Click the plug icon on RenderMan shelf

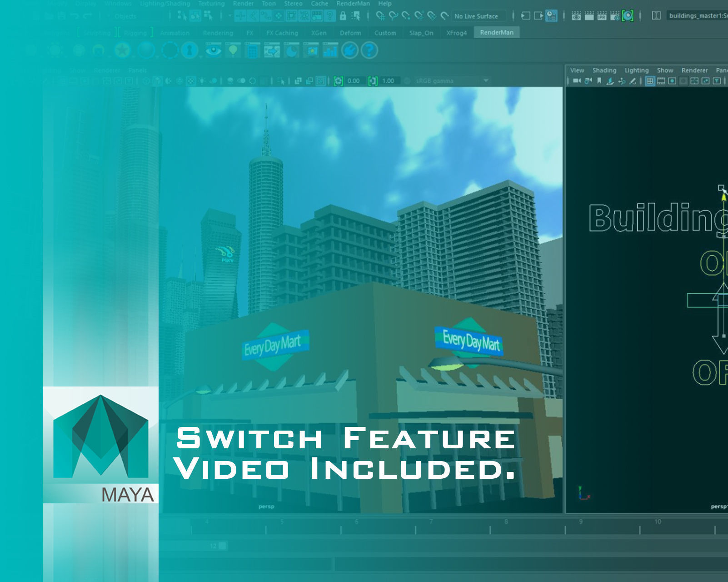tap(350, 50)
